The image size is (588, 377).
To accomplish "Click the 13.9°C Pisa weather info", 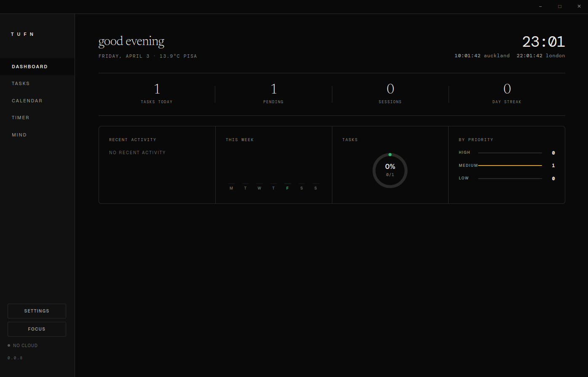I will pos(178,56).
